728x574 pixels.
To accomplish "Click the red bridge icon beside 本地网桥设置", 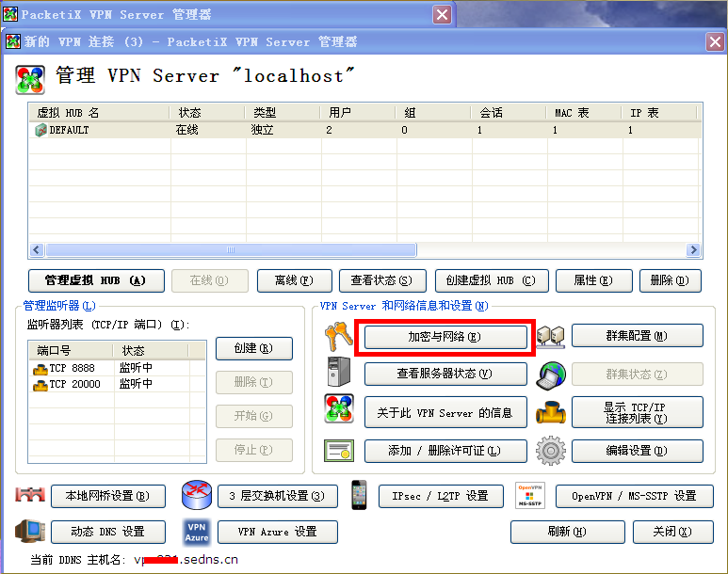I will click(x=30, y=495).
